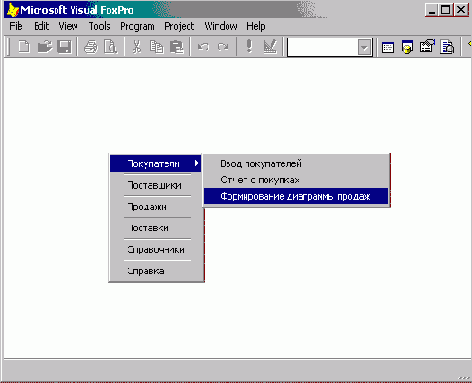This screenshot has height=383, width=472.
Task: Click the Print Preview toolbar icon
Action: (110, 47)
